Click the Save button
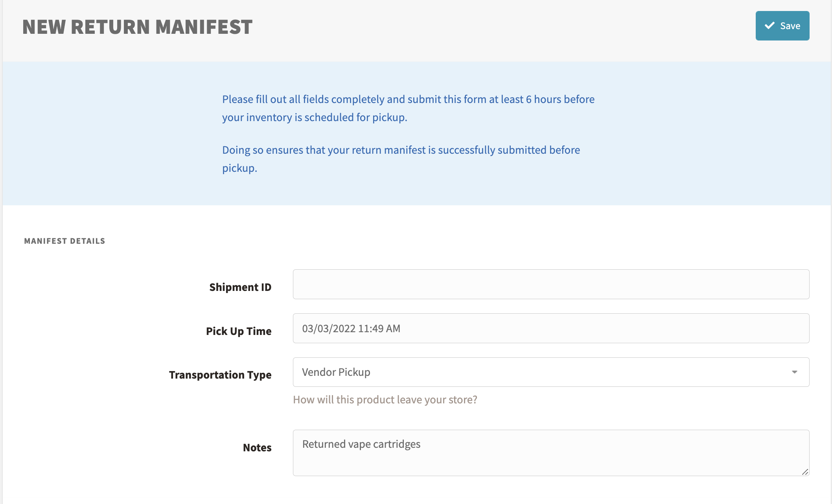The height and width of the screenshot is (504, 832). coord(782,26)
